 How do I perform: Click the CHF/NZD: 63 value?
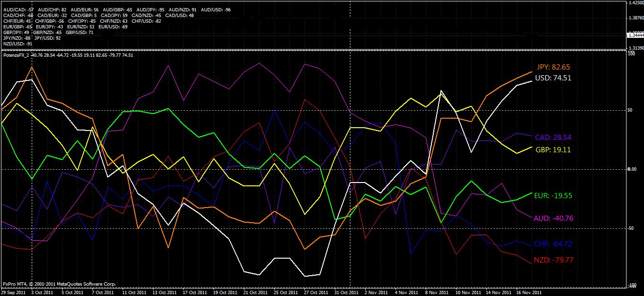(113, 21)
